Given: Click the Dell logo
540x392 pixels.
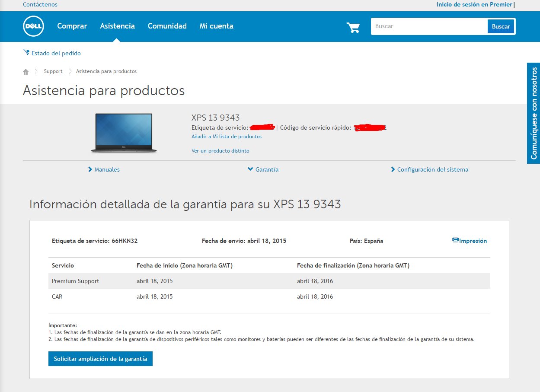Looking at the screenshot, I should [x=33, y=26].
